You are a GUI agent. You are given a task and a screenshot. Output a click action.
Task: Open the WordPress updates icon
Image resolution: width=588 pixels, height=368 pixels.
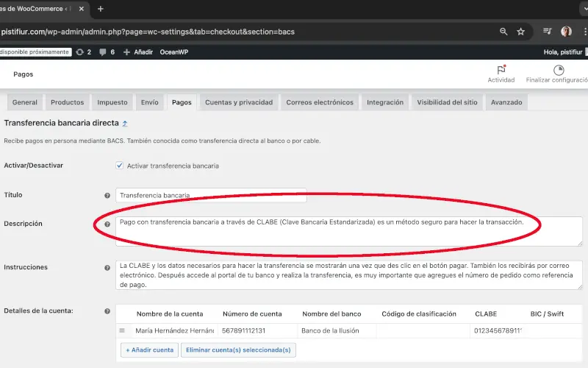click(x=79, y=52)
